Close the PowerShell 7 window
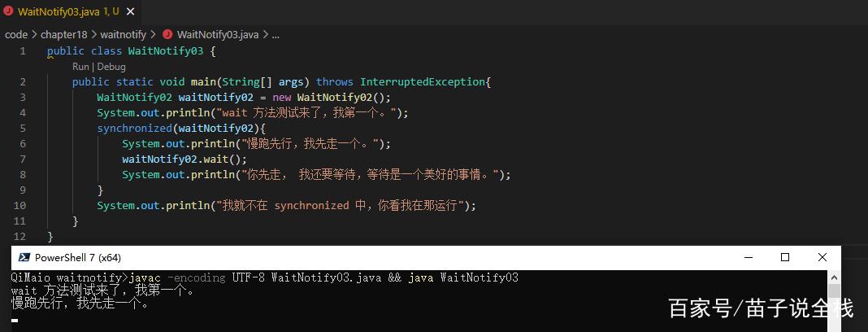 [822, 257]
